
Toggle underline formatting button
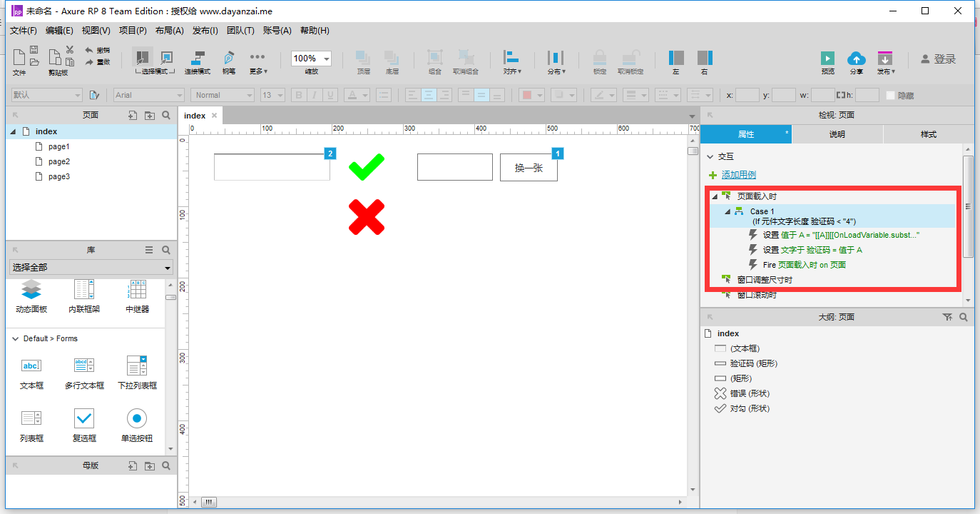click(x=330, y=95)
